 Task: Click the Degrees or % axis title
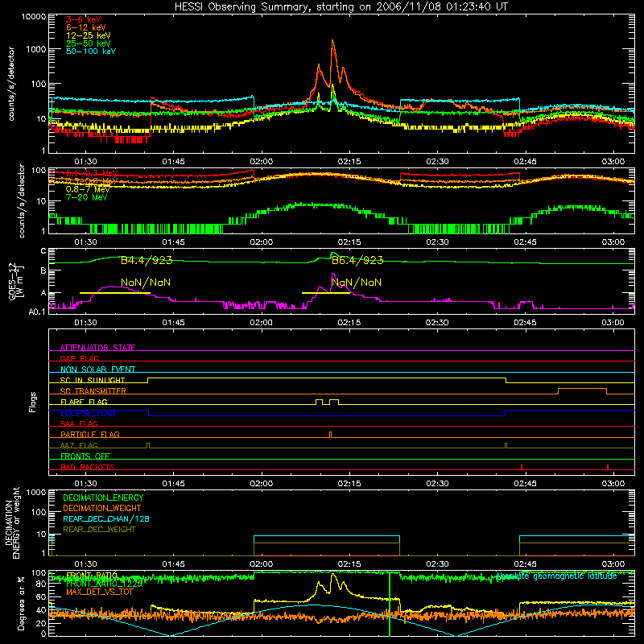coord(21,604)
